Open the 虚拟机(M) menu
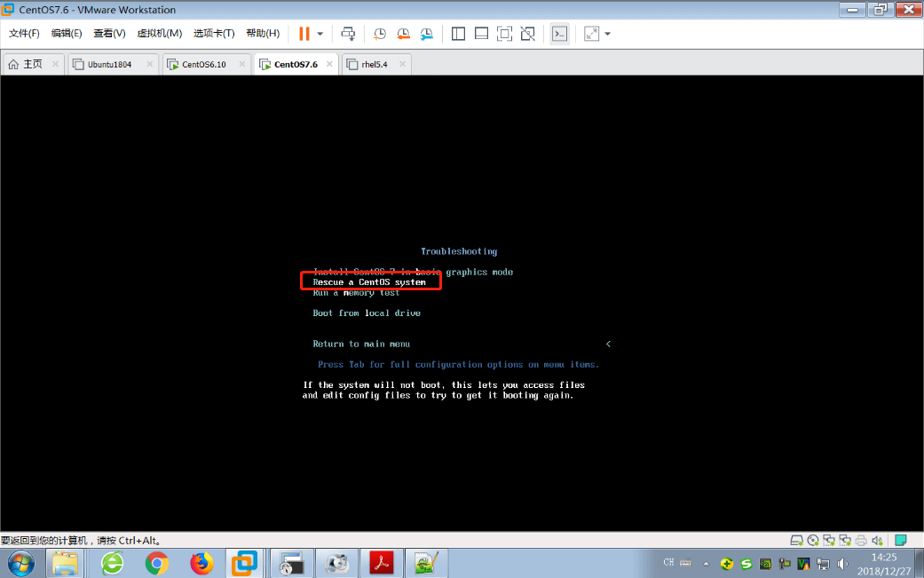The height and width of the screenshot is (578, 924). (159, 34)
